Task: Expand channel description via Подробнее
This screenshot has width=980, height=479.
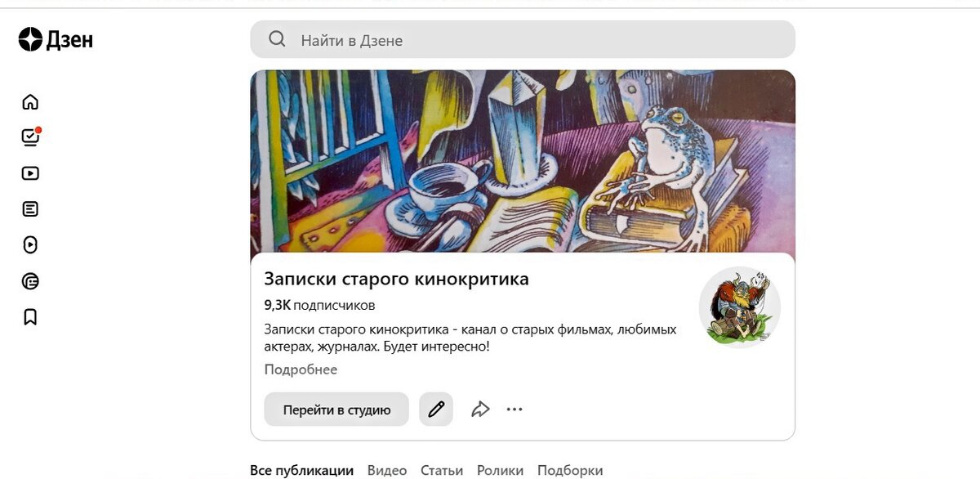Action: click(x=301, y=369)
